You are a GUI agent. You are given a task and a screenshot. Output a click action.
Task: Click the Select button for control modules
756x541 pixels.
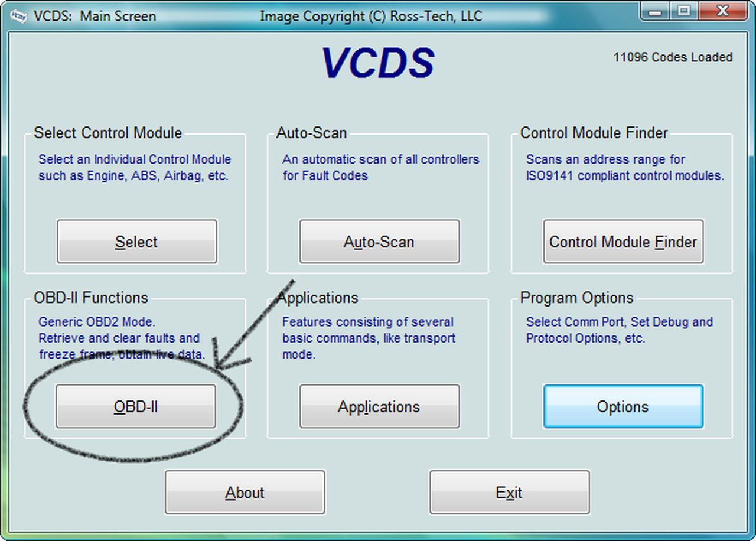[x=136, y=242]
